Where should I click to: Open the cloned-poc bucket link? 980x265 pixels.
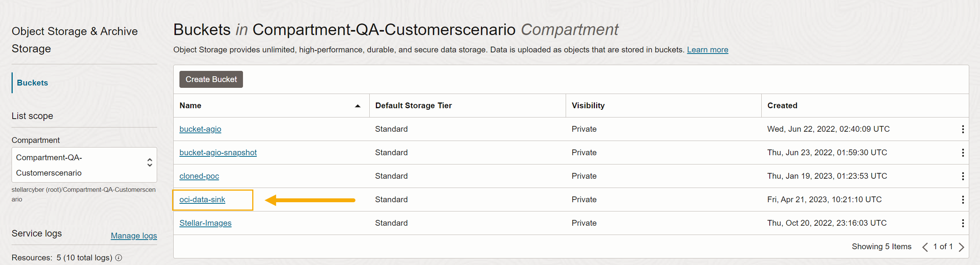pos(199,176)
